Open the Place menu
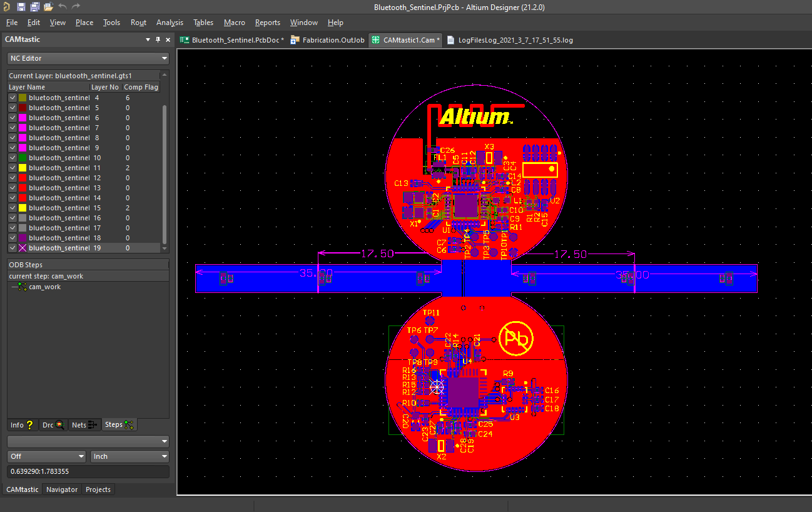The image size is (812, 512). click(84, 23)
